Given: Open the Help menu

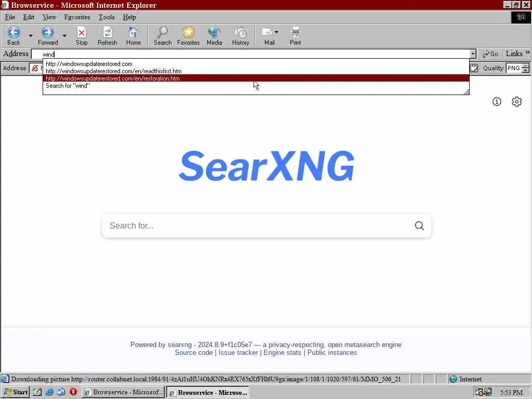Looking at the screenshot, I should (129, 17).
